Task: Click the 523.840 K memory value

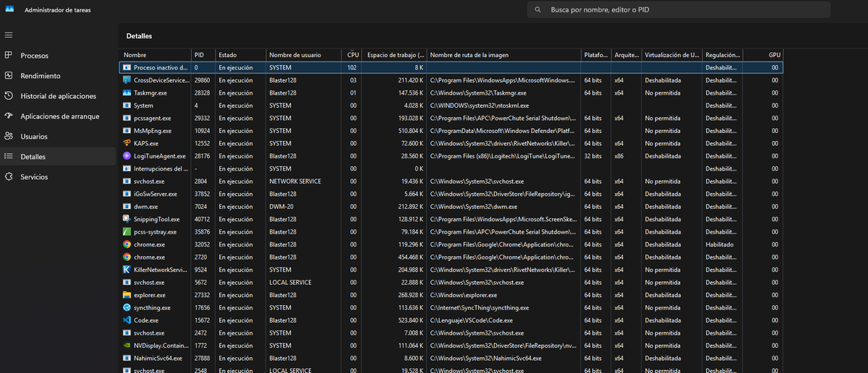Action: [409, 320]
